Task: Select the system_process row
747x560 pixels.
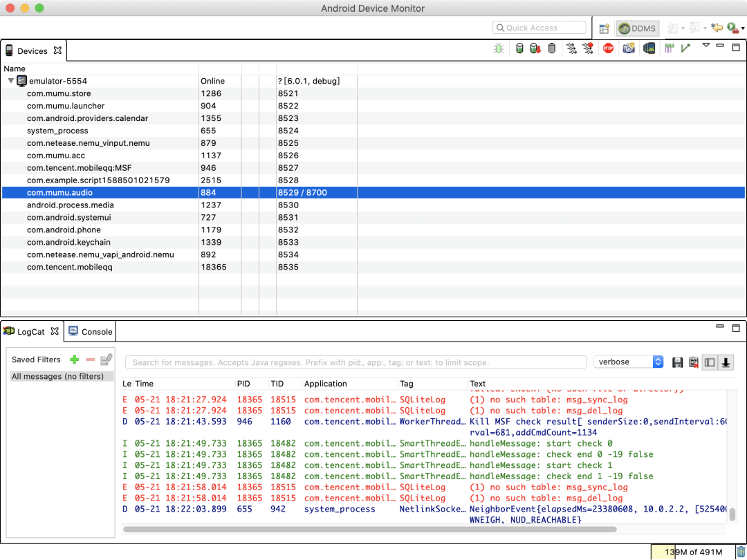Action: point(373,131)
